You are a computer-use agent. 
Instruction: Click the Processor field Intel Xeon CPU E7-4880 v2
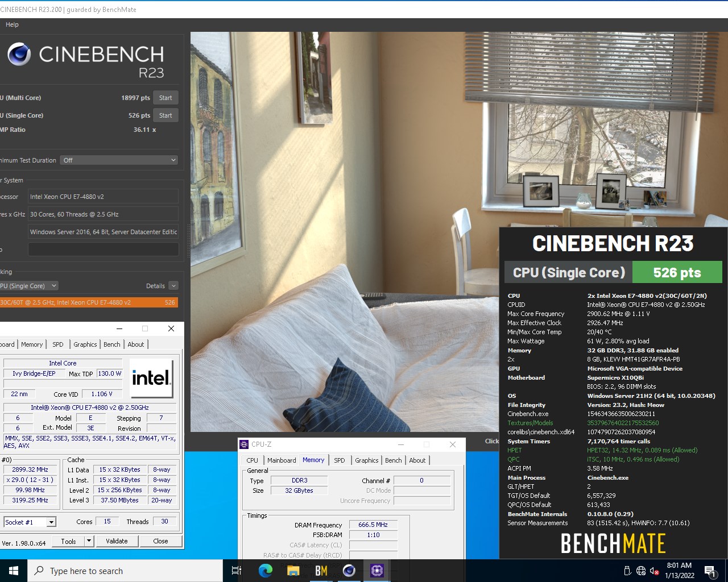[104, 197]
